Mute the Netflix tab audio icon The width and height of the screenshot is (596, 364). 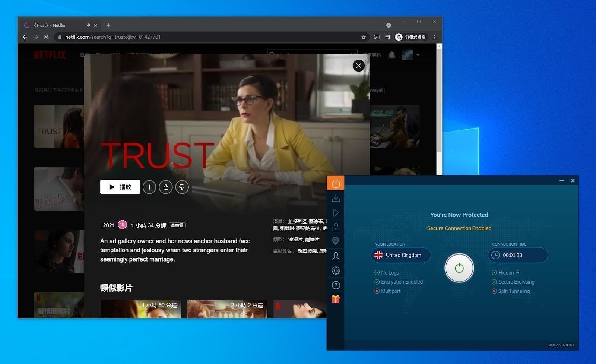[88, 25]
